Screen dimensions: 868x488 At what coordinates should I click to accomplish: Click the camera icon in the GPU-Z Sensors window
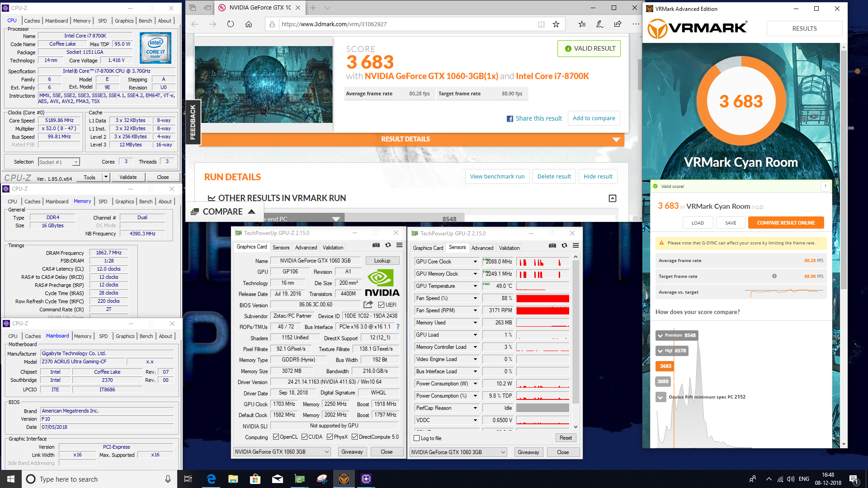[x=552, y=245]
